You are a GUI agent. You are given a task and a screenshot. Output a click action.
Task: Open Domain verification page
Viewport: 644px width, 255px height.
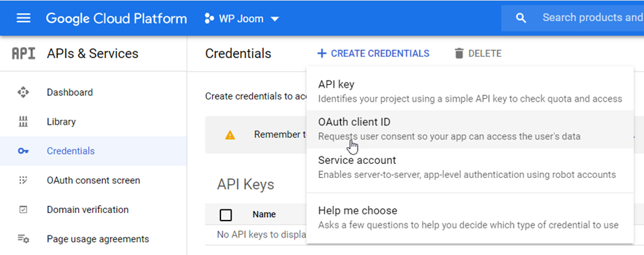(93, 209)
